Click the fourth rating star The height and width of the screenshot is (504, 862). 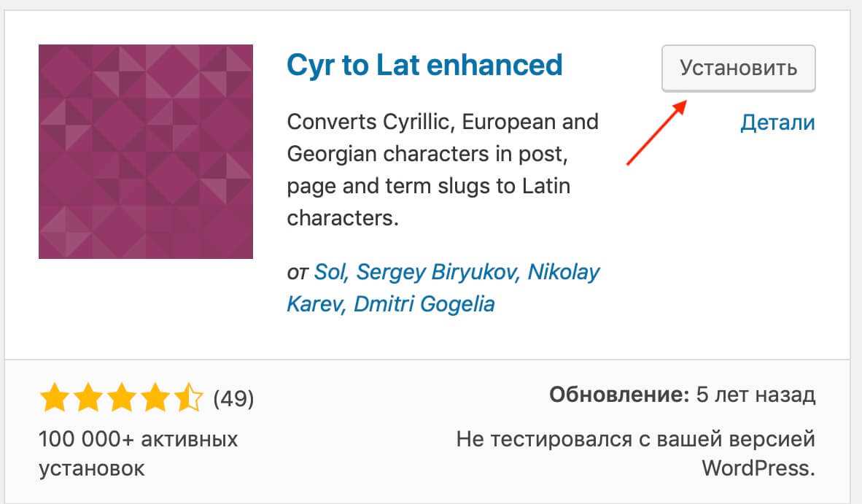(155, 398)
